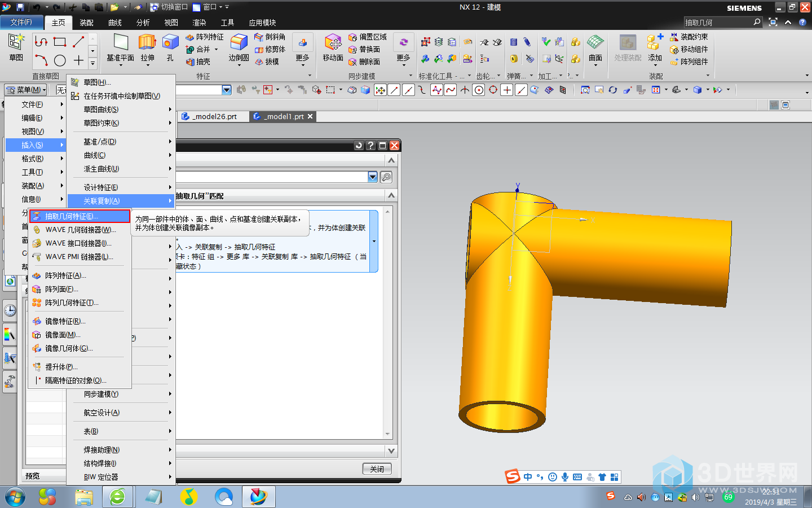812x508 pixels.
Task: Select the point sketch tool
Action: tap(78, 60)
